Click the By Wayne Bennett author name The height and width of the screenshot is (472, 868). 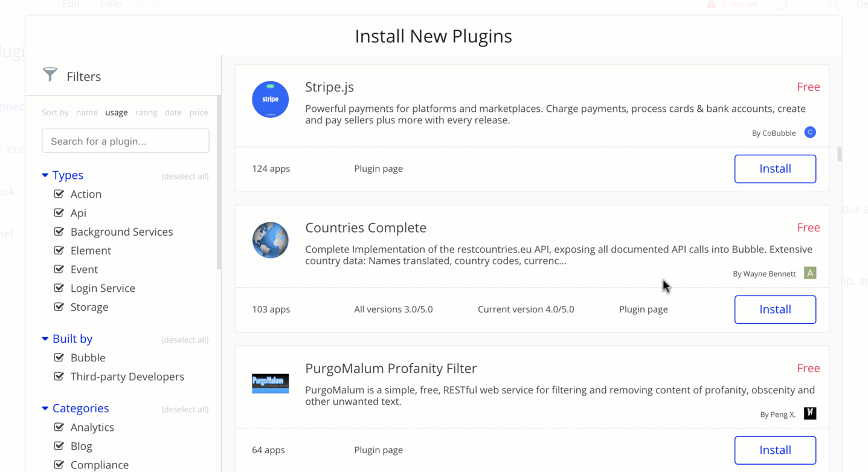[764, 274]
